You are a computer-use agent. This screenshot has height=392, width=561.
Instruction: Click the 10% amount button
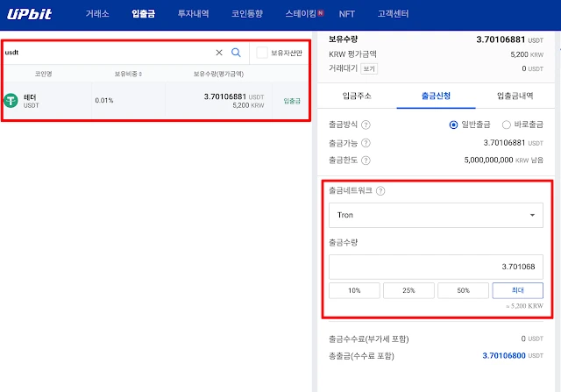(x=354, y=290)
